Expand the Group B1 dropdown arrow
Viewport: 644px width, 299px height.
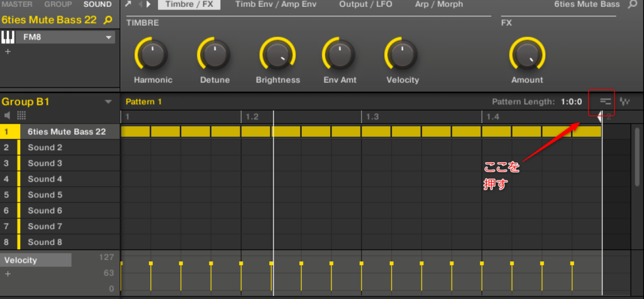pyautogui.click(x=108, y=102)
